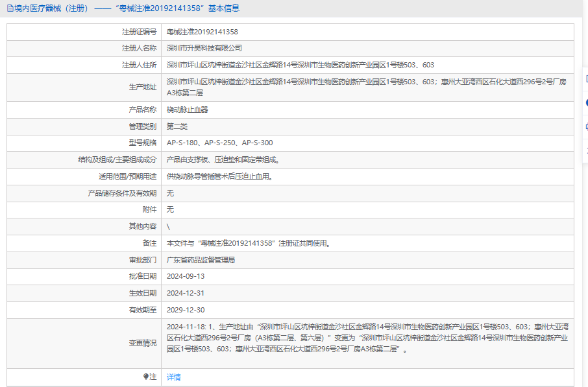Click the document icon before 境内医疗器械
The width and height of the screenshot is (588, 387).
click(10, 8)
